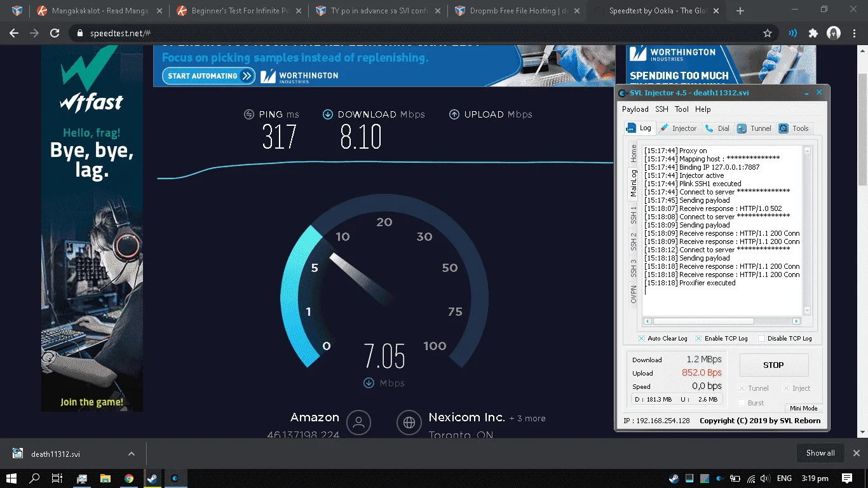
Task: Click the log's horizontal scrollbar right arrow
Action: pyautogui.click(x=796, y=322)
